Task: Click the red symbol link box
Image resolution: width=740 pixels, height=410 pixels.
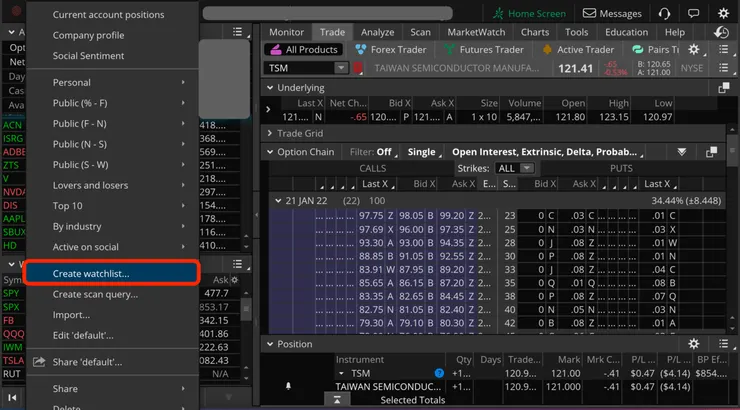Action: [358, 68]
